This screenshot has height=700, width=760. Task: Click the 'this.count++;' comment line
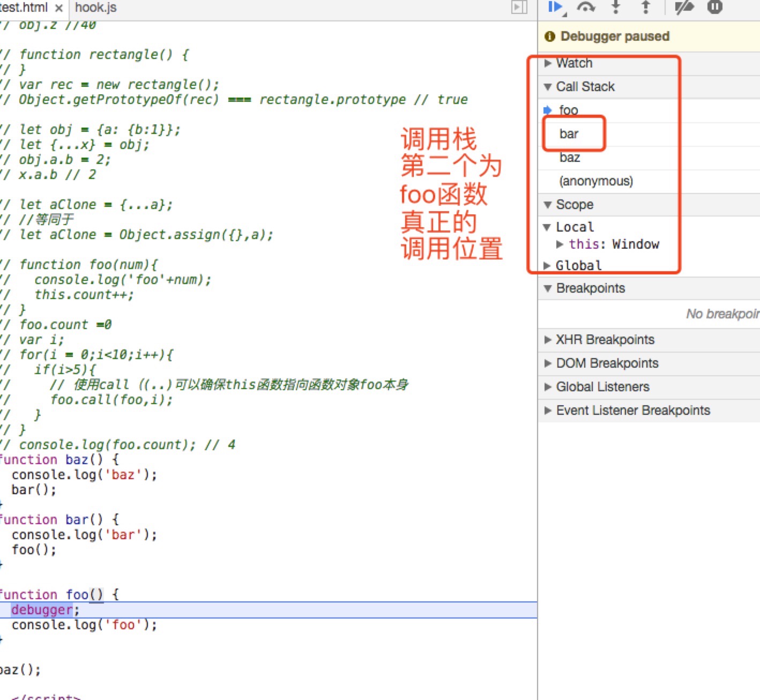tap(84, 295)
